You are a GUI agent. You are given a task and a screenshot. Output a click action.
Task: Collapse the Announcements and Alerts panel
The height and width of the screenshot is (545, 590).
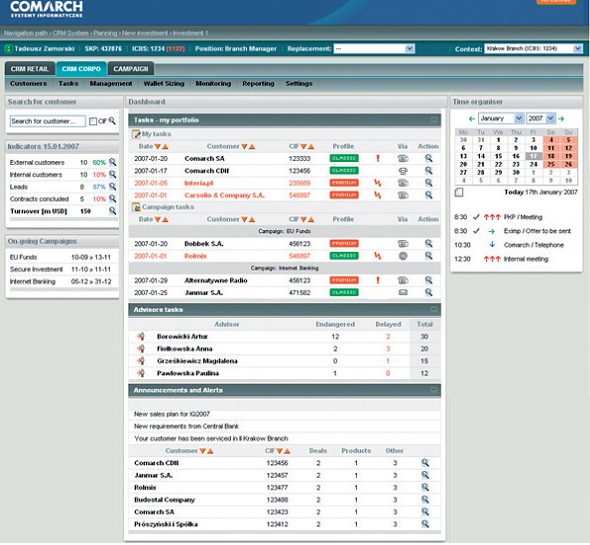(x=434, y=390)
